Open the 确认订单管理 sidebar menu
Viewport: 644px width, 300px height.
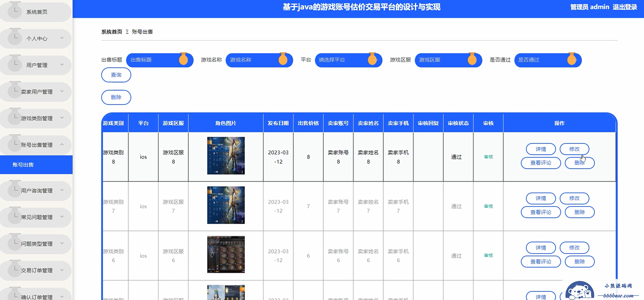coord(36,294)
